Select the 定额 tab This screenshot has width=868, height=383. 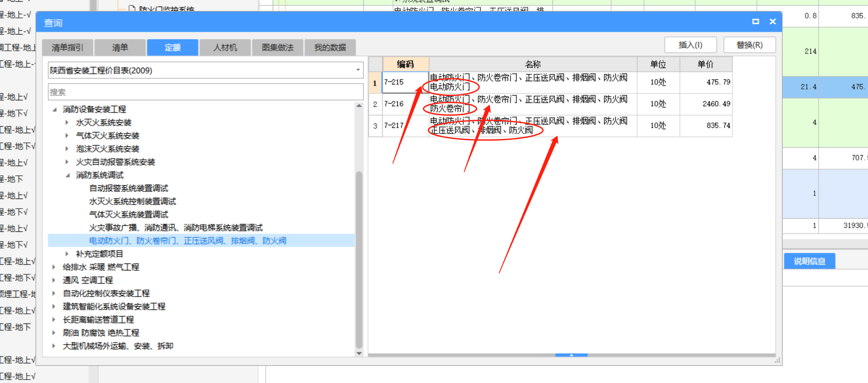click(x=172, y=47)
